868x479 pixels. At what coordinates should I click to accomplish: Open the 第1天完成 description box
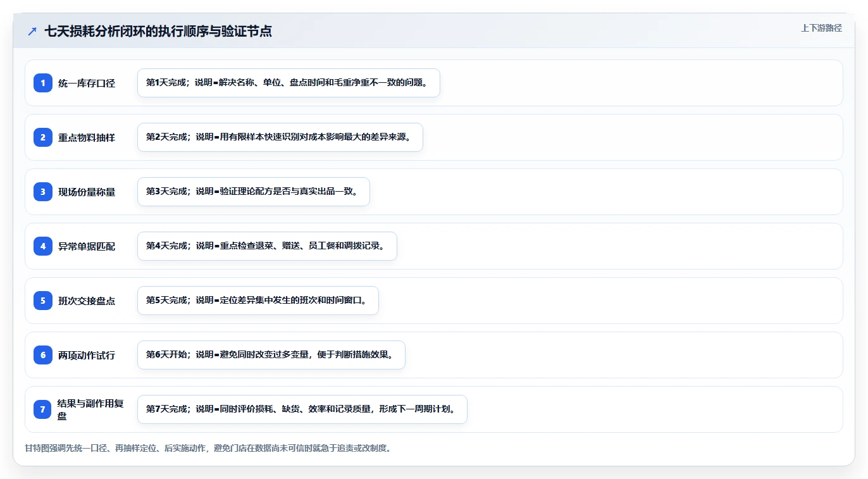pyautogui.click(x=288, y=83)
